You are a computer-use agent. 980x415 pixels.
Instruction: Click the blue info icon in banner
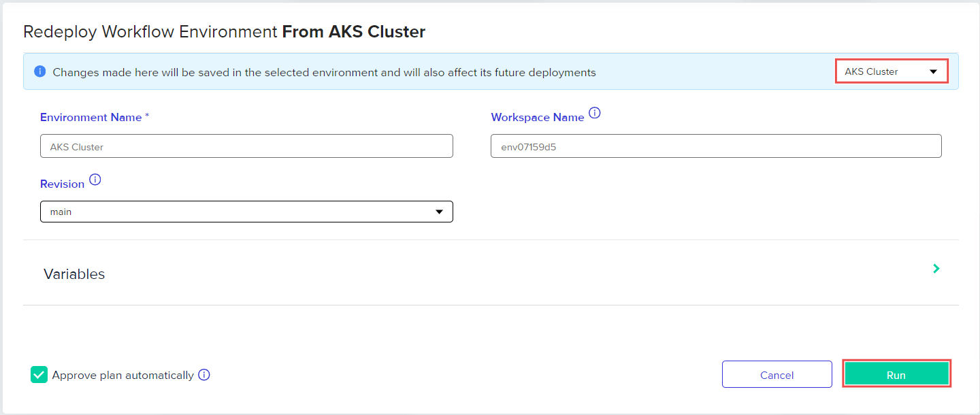pyautogui.click(x=40, y=71)
